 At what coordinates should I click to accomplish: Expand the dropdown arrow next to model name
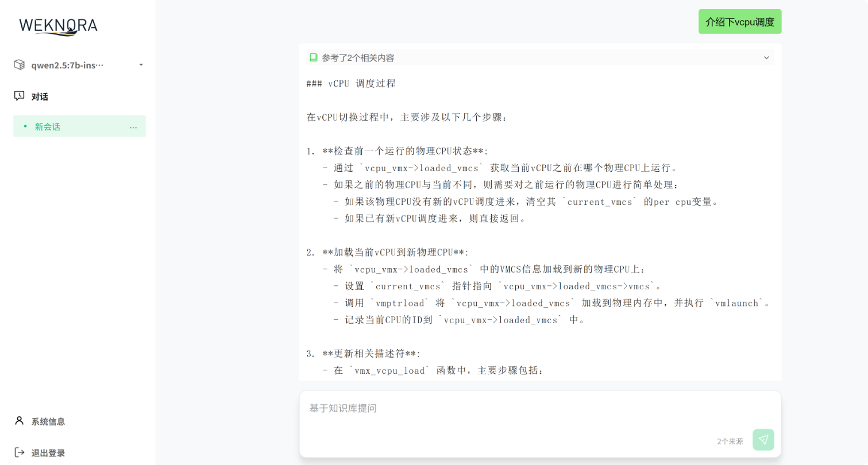(x=141, y=65)
